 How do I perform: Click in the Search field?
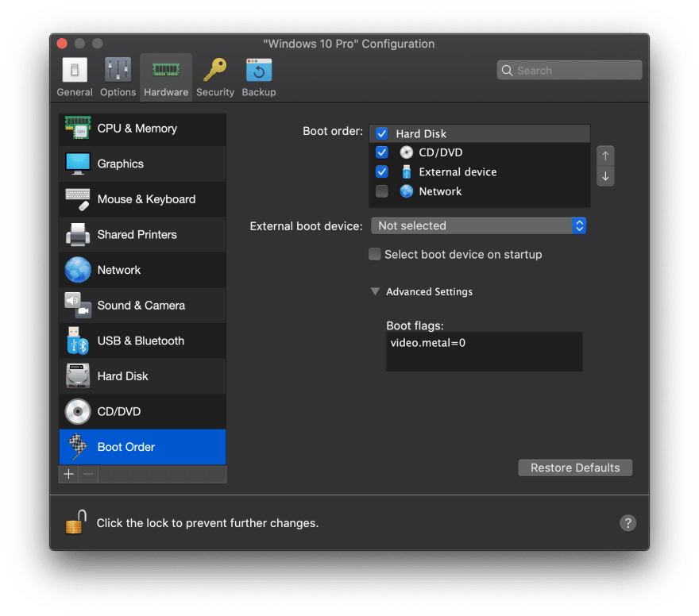point(570,71)
